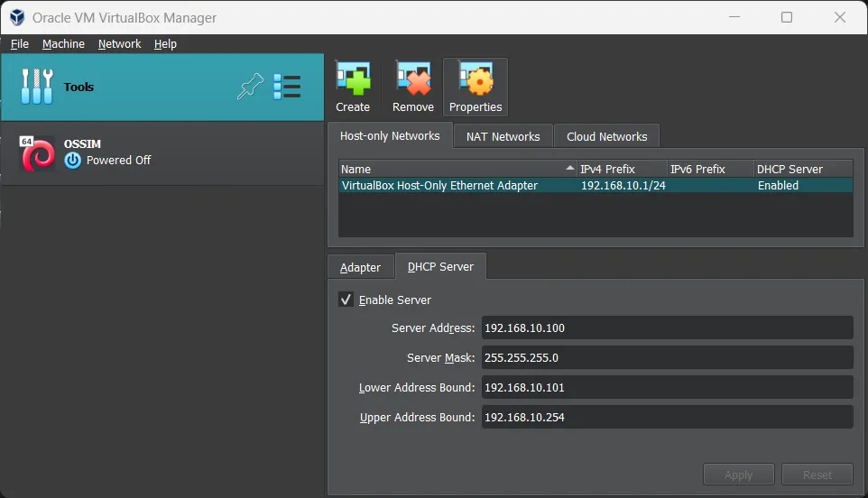The image size is (868, 498).
Task: Select the OSSIM machine name
Action: (x=82, y=143)
